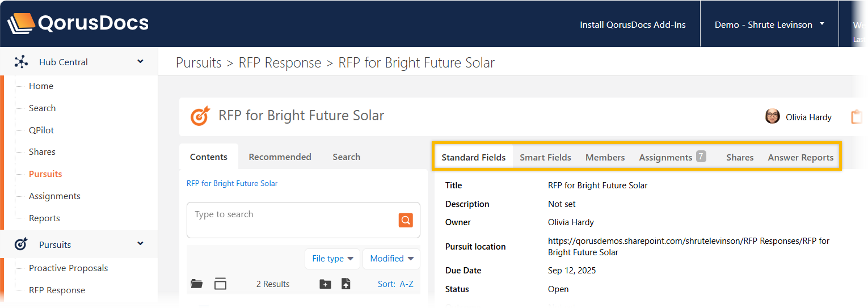Click the QorusDocs logo
Screen dimensions: 868x308
[x=78, y=24]
